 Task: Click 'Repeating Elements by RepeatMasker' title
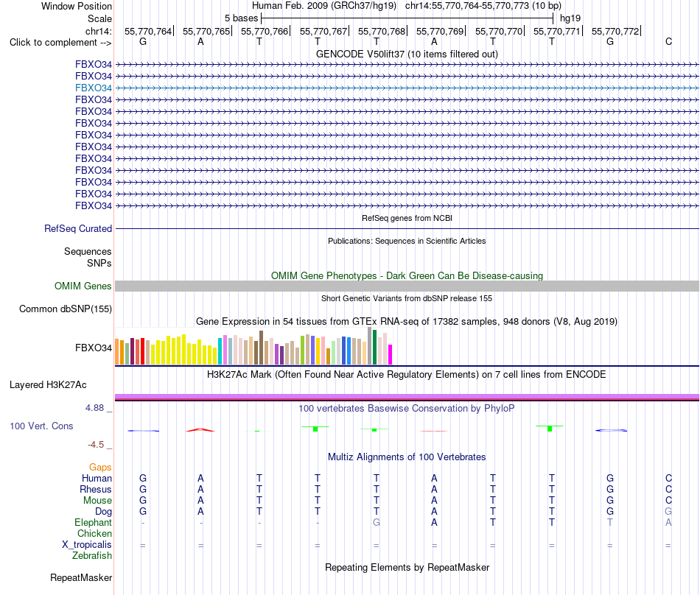pyautogui.click(x=407, y=567)
